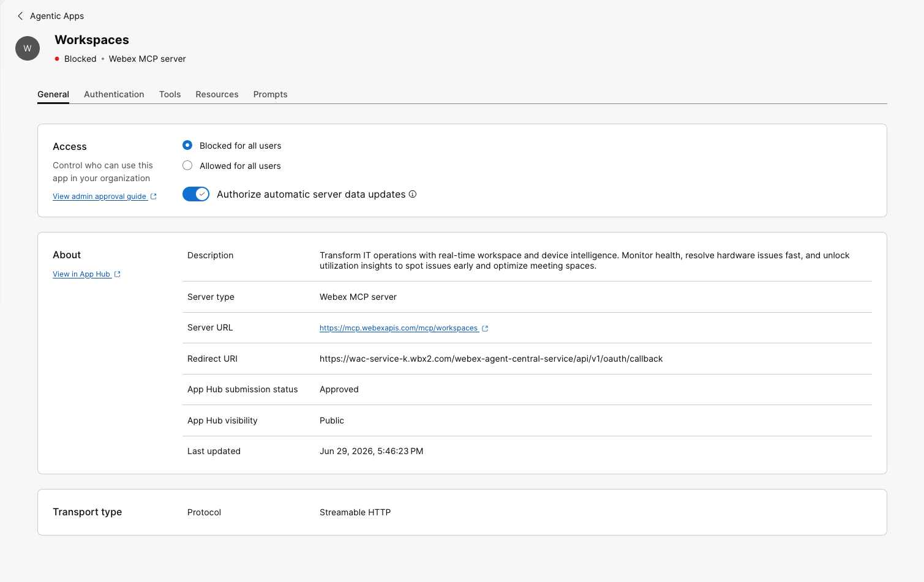924x582 pixels.
Task: Click the Blocked status label under the title
Action: tap(80, 59)
